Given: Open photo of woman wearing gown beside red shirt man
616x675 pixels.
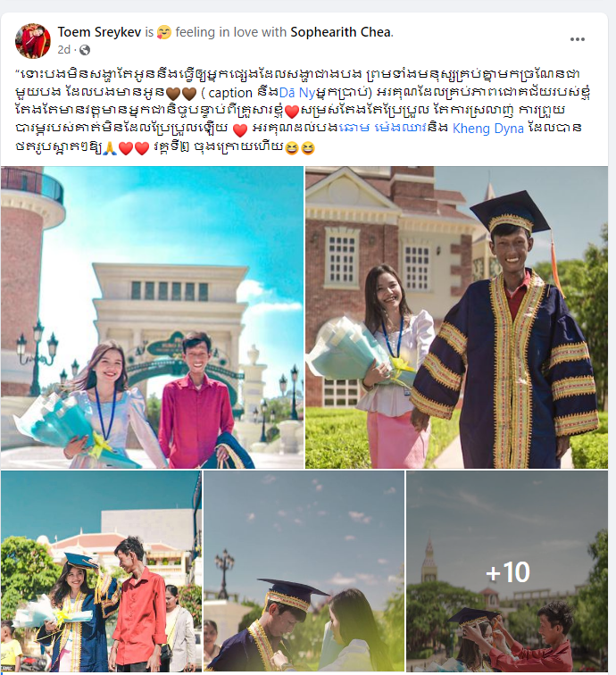Looking at the screenshot, I should pos(101,571).
